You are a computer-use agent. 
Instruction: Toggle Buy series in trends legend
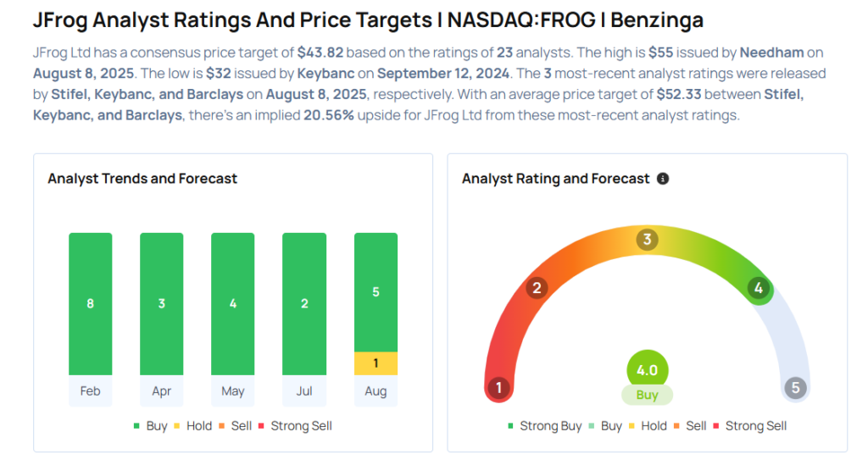click(151, 426)
